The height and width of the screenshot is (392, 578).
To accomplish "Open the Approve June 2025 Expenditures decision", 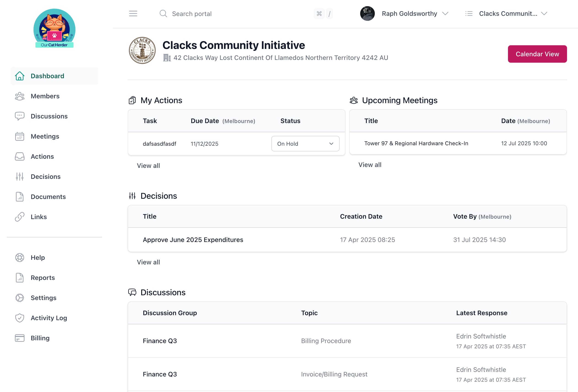I will pyautogui.click(x=193, y=240).
